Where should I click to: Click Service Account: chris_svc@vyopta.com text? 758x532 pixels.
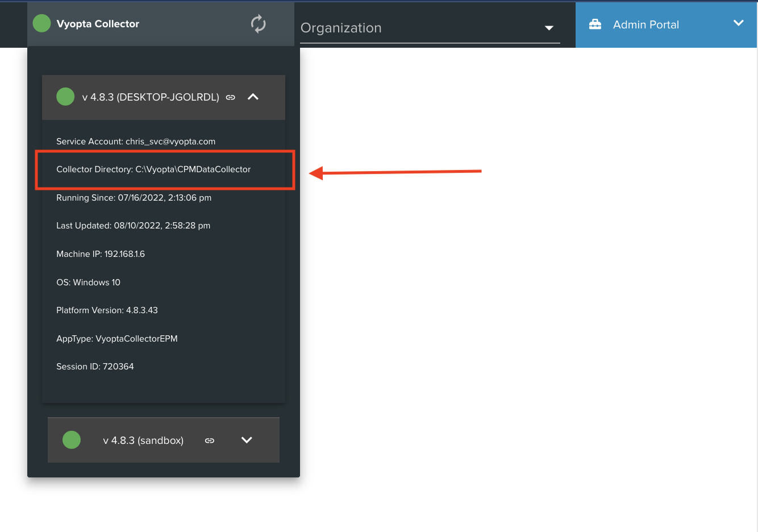click(x=136, y=142)
